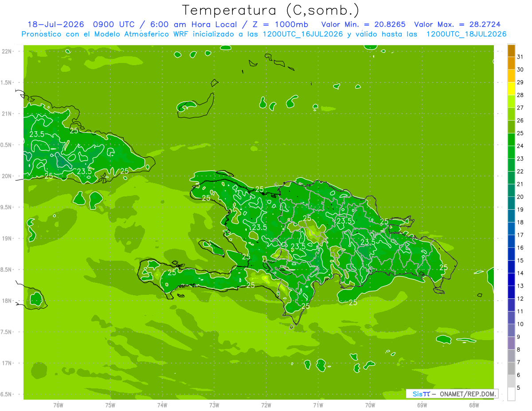Screen dimensions: 532x411
Task: Click the colorbar value 22
Action: (x=520, y=172)
